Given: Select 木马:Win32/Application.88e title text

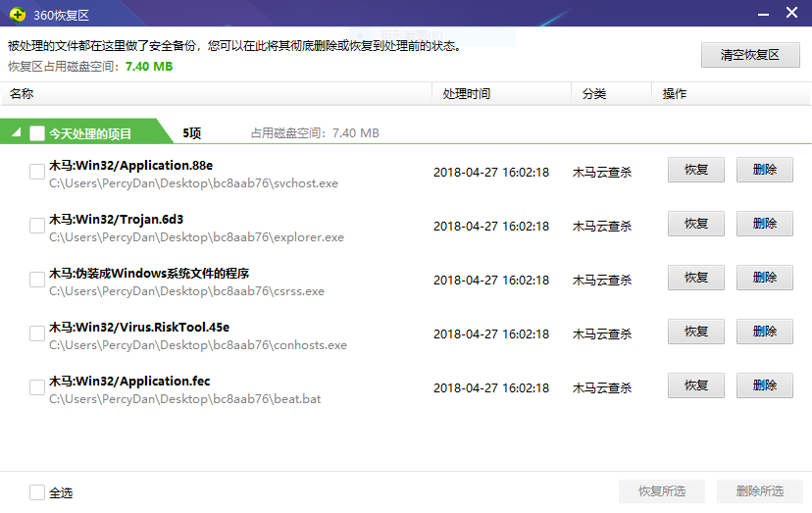Looking at the screenshot, I should point(131,166).
